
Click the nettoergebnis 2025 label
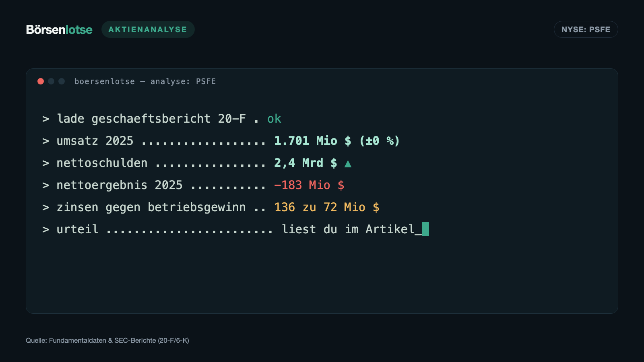coord(120,185)
